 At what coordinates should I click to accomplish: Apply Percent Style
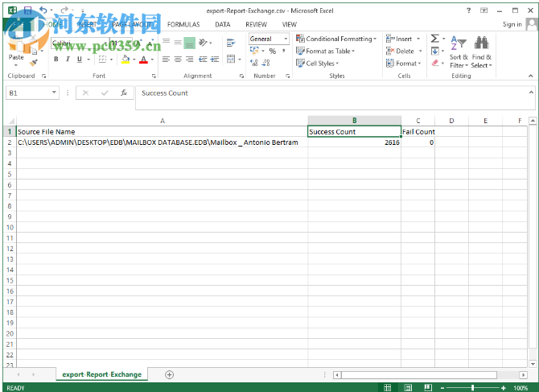[273, 52]
